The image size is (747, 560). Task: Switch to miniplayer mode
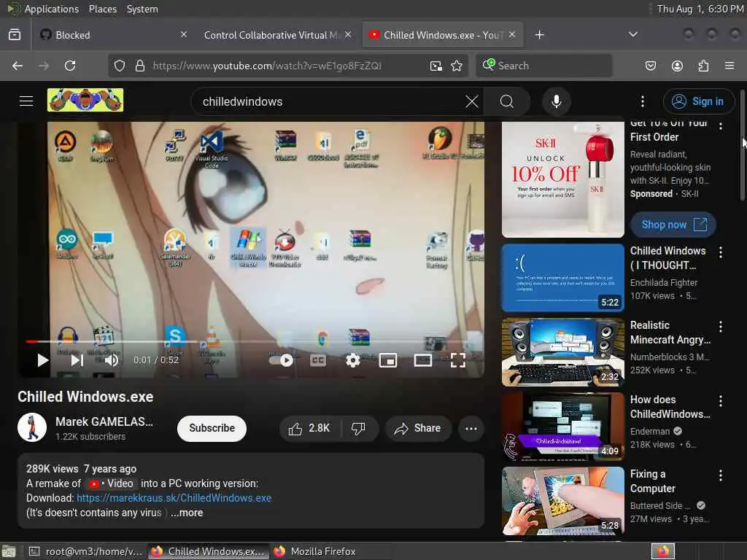tap(388, 360)
